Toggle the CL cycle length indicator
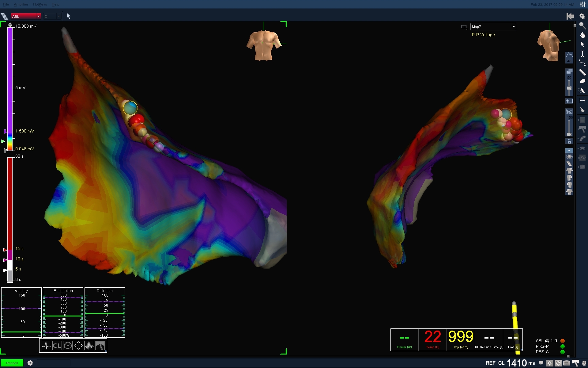 (57, 346)
